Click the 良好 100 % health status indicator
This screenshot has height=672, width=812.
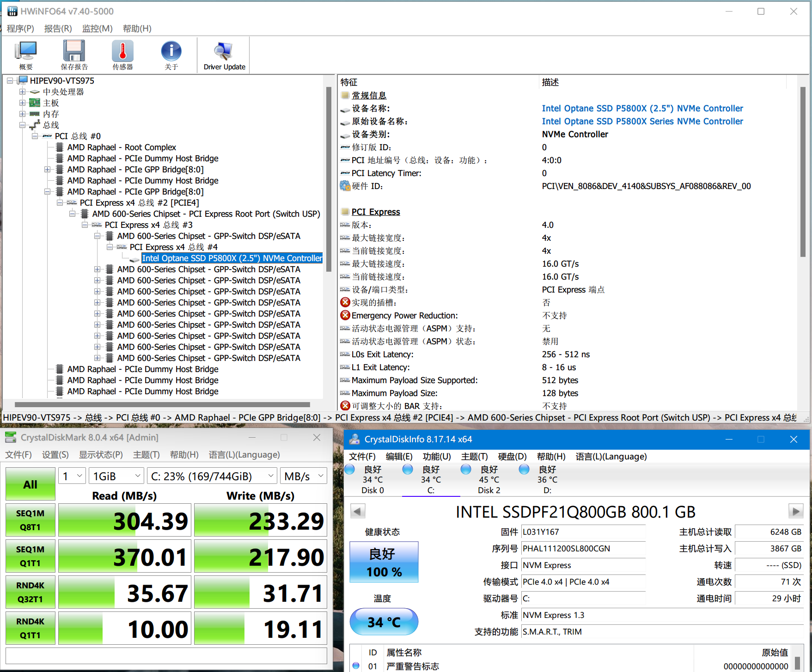(x=384, y=562)
